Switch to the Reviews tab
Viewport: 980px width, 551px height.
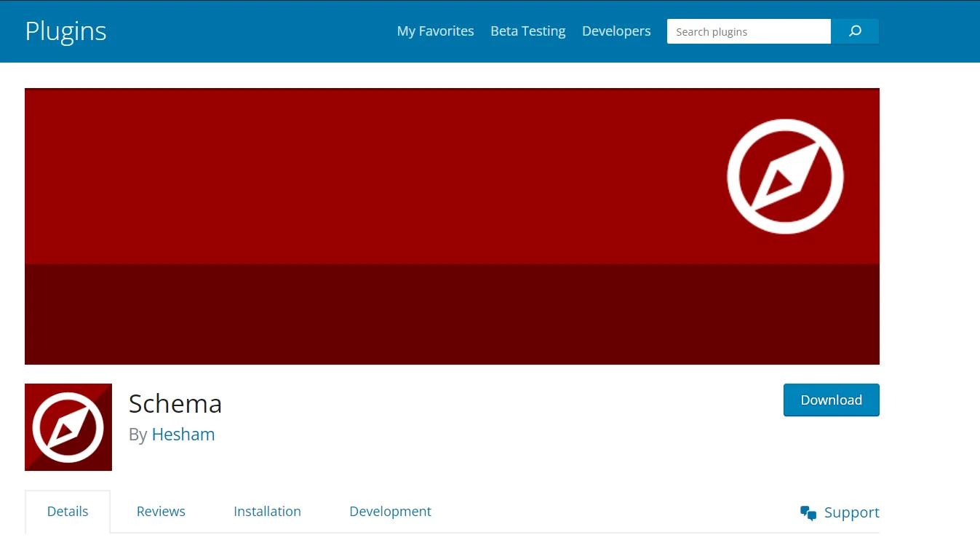click(x=161, y=512)
